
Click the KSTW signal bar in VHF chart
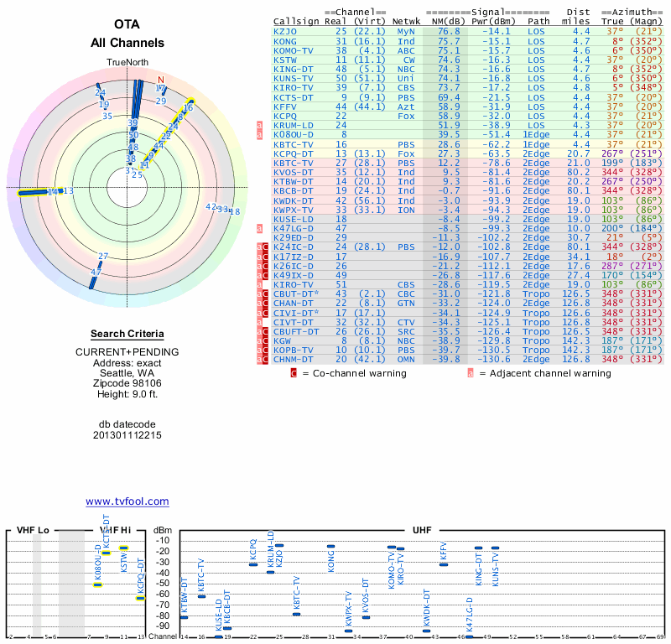point(123,548)
